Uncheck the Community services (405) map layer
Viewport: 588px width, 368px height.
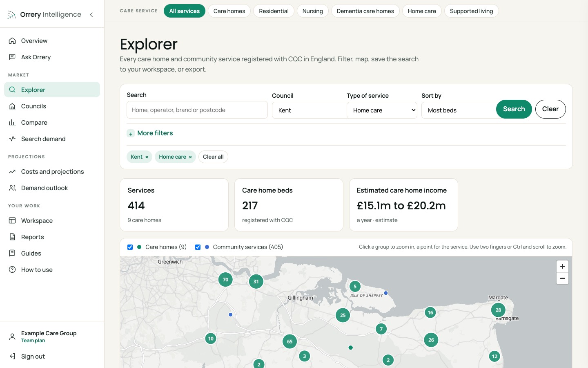click(x=198, y=247)
